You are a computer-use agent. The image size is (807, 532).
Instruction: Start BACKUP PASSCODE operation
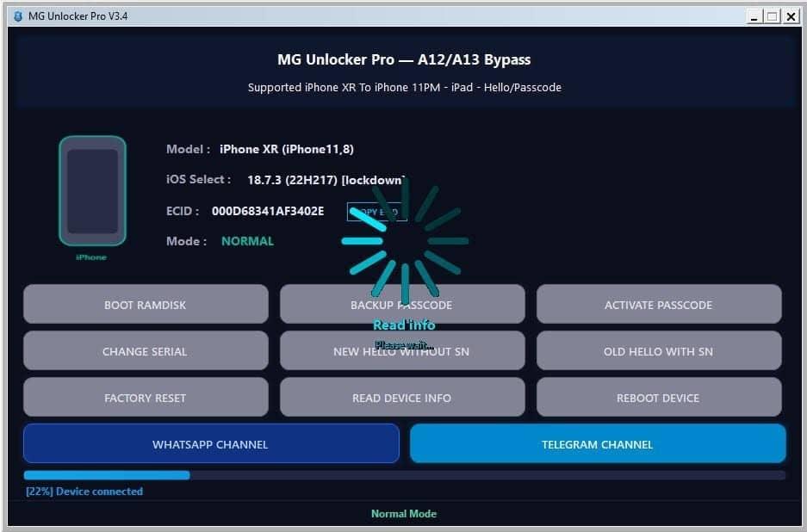click(402, 305)
